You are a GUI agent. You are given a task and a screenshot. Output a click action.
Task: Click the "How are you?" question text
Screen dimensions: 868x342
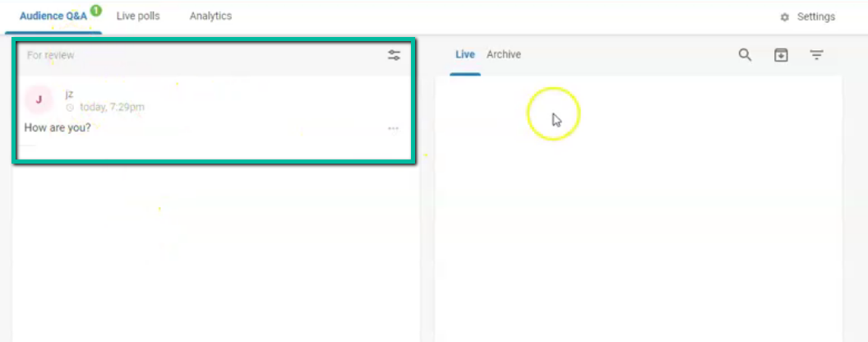pyautogui.click(x=58, y=127)
